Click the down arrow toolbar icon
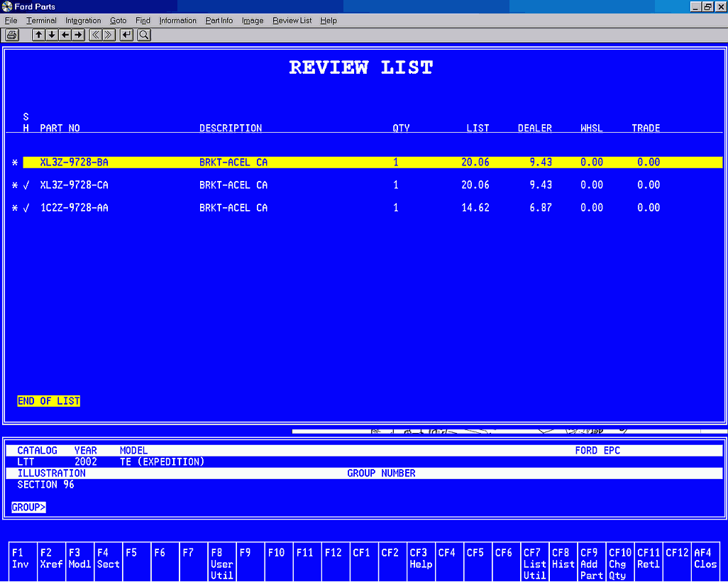Screen dimensions: 728x582 [x=52, y=35]
